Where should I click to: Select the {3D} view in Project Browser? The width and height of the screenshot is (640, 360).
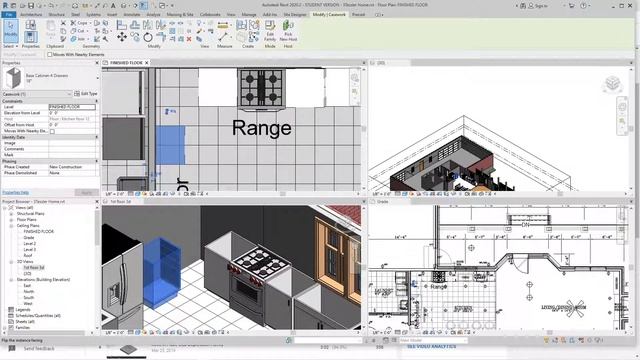click(27, 273)
